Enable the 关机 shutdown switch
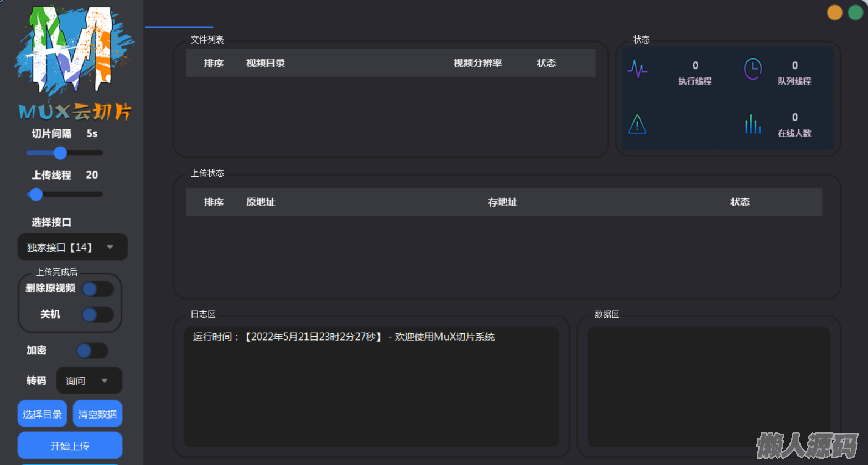Screen dimensions: 868x465 (x=97, y=315)
